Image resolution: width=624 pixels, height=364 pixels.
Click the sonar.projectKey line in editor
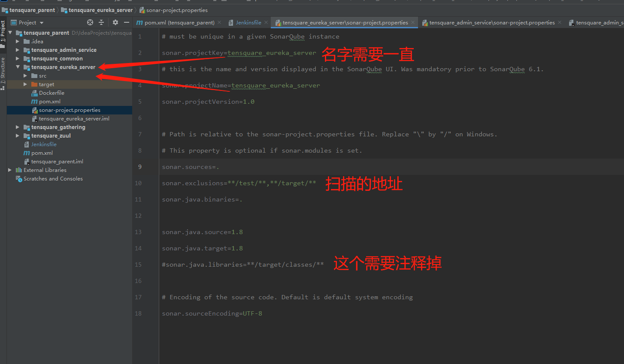239,53
